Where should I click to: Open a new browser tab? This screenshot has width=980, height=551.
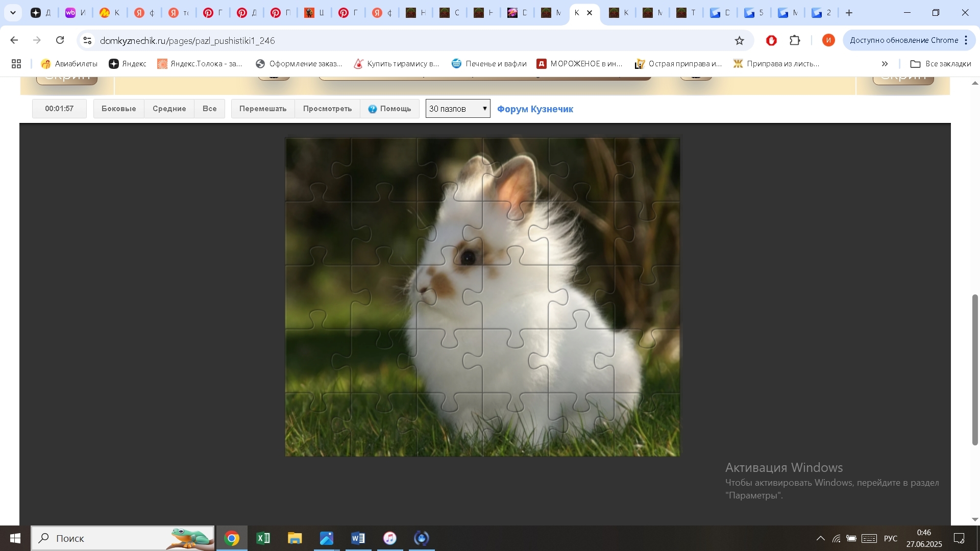(x=849, y=13)
